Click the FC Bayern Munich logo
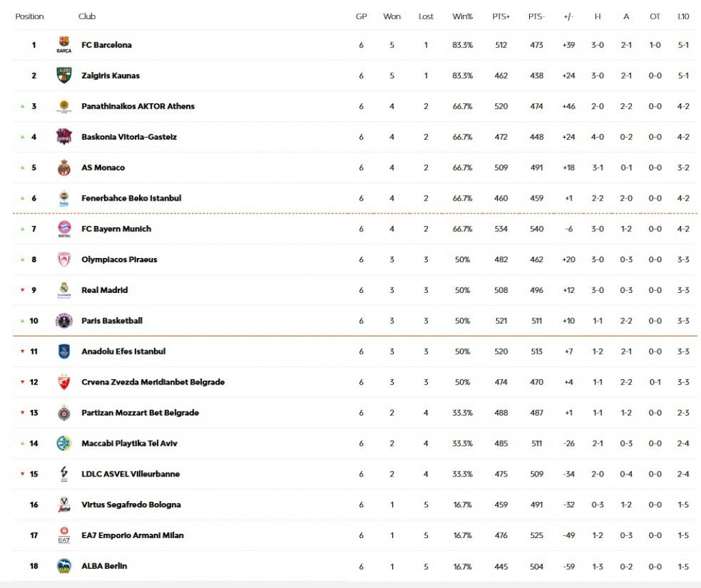The width and height of the screenshot is (701, 588). (64, 229)
